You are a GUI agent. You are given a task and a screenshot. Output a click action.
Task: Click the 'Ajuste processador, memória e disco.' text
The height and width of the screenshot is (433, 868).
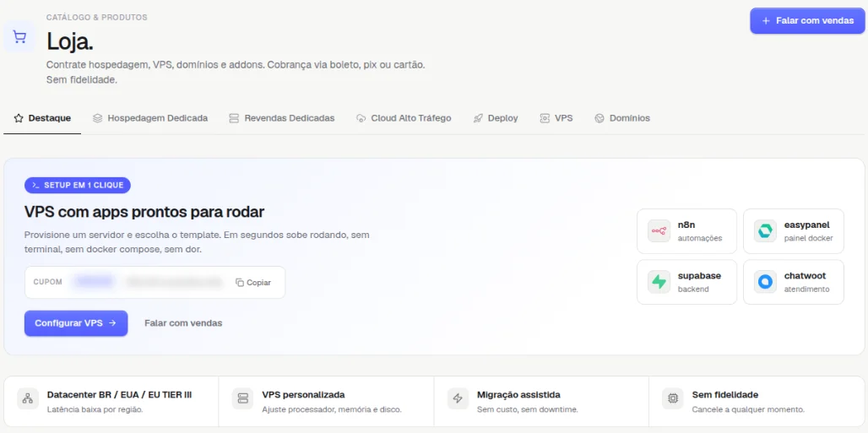pyautogui.click(x=332, y=409)
